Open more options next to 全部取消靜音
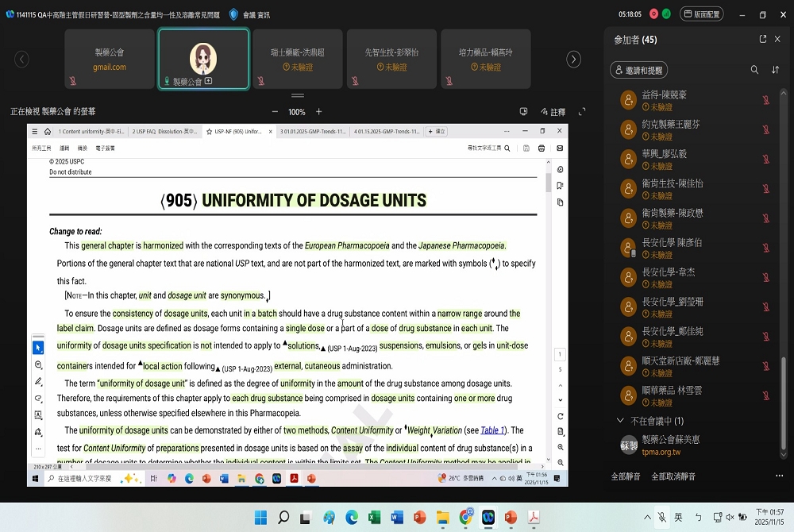The height and width of the screenshot is (532, 794). (x=779, y=476)
